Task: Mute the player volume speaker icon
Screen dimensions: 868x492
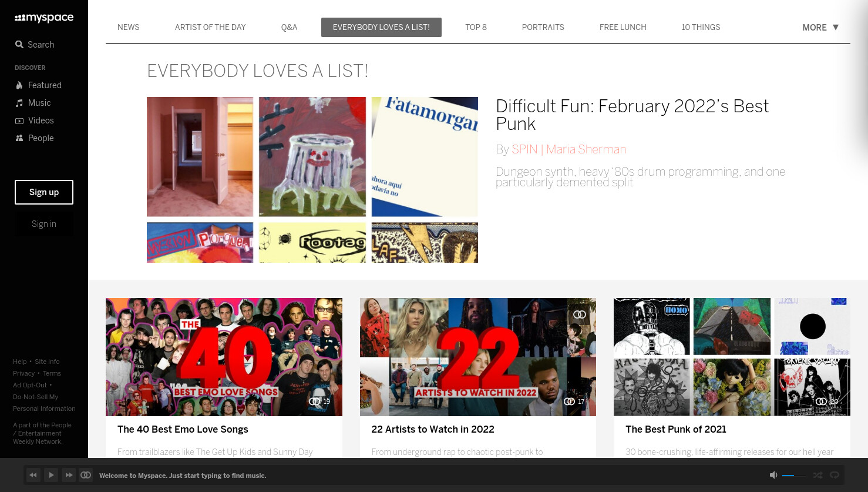Action: click(x=773, y=475)
